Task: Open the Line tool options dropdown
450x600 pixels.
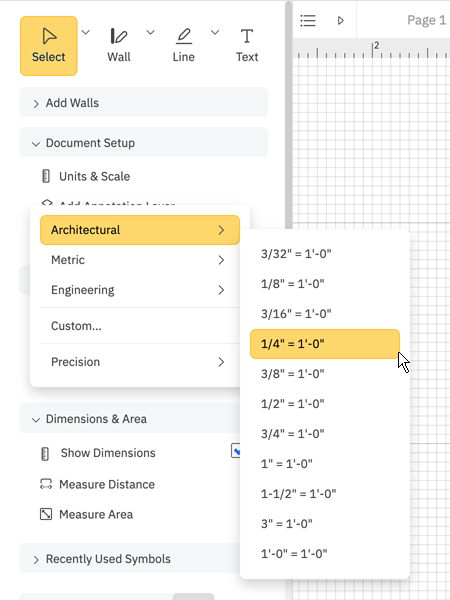Action: (x=215, y=33)
